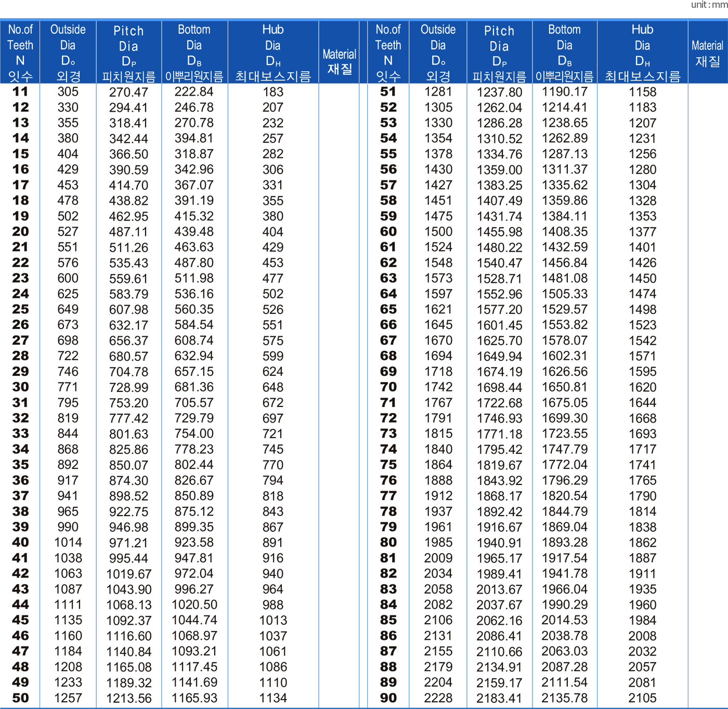Click bottom diameter value 1505.33
728x709 pixels.
coord(565,294)
